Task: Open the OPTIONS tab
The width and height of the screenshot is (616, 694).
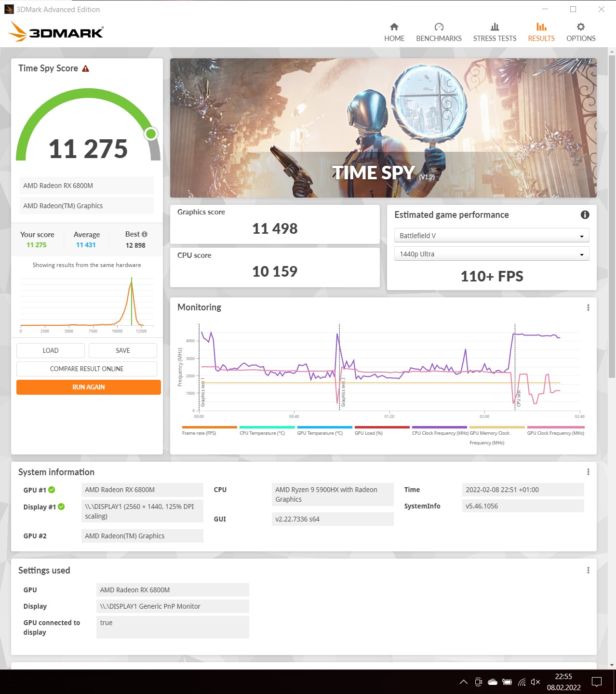Action: tap(581, 32)
